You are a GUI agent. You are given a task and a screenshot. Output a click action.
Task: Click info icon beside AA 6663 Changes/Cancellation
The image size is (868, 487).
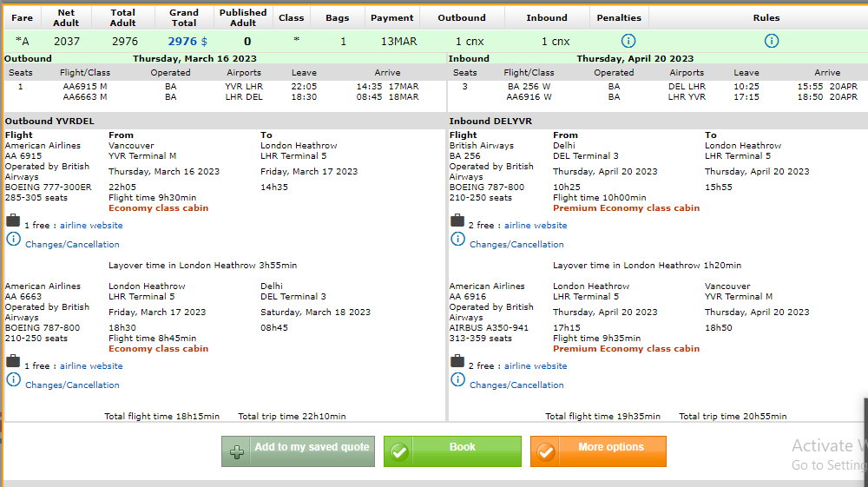click(x=13, y=379)
